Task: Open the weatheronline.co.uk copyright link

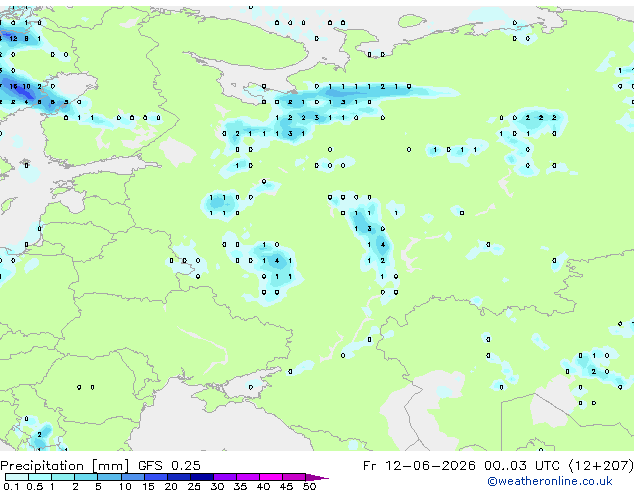Action: pos(550,481)
